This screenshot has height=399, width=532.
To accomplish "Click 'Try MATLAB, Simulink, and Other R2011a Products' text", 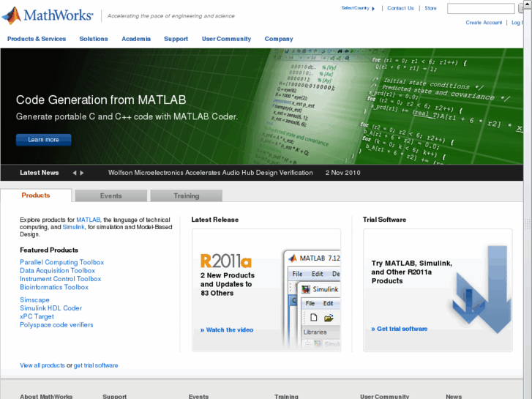I will click(412, 272).
